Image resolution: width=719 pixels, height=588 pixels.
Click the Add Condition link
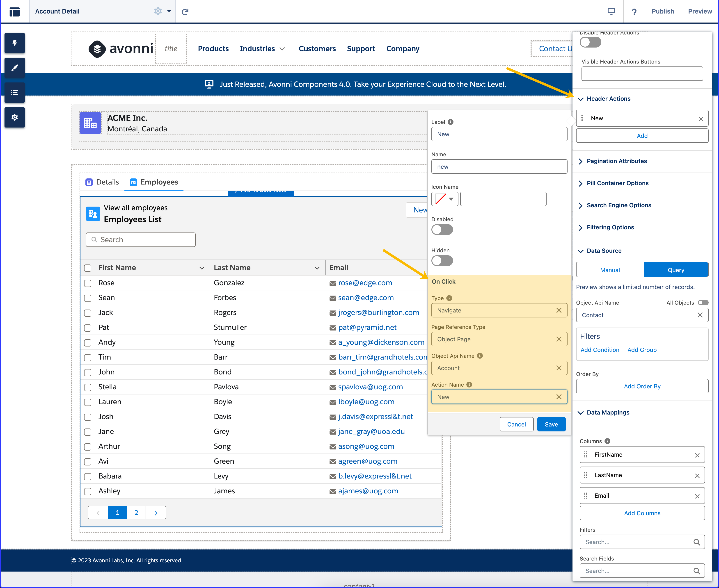(600, 350)
